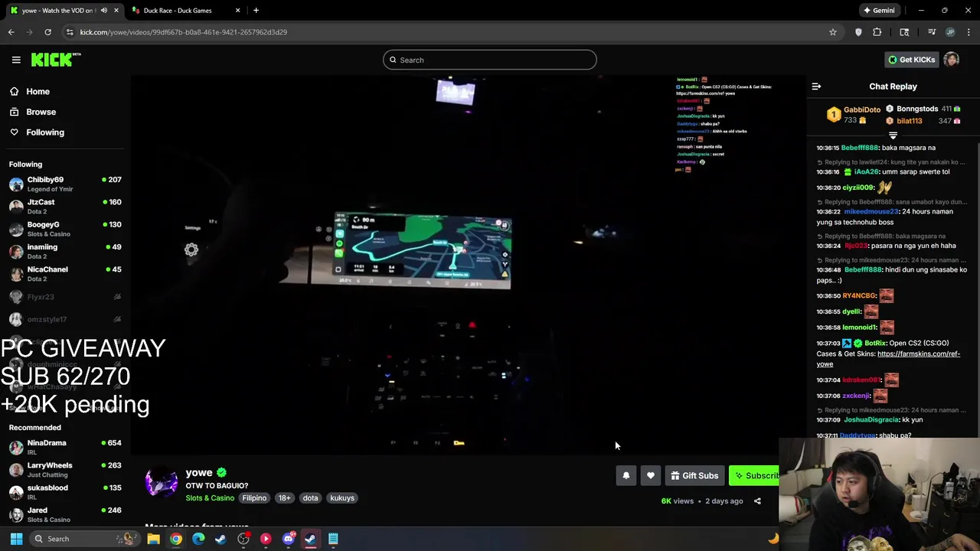Image resolution: width=980 pixels, height=551 pixels.
Task: Open Home in the sidebar
Action: click(38, 91)
